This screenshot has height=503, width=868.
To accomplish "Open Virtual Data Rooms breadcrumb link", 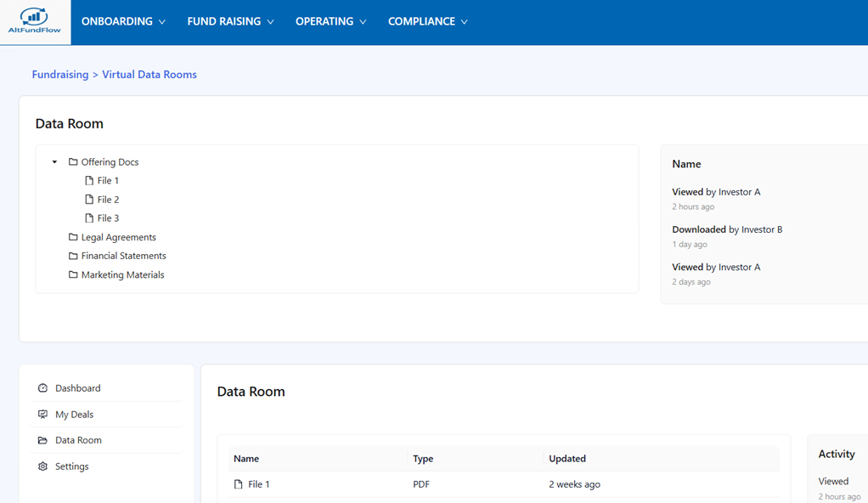I will tap(149, 75).
